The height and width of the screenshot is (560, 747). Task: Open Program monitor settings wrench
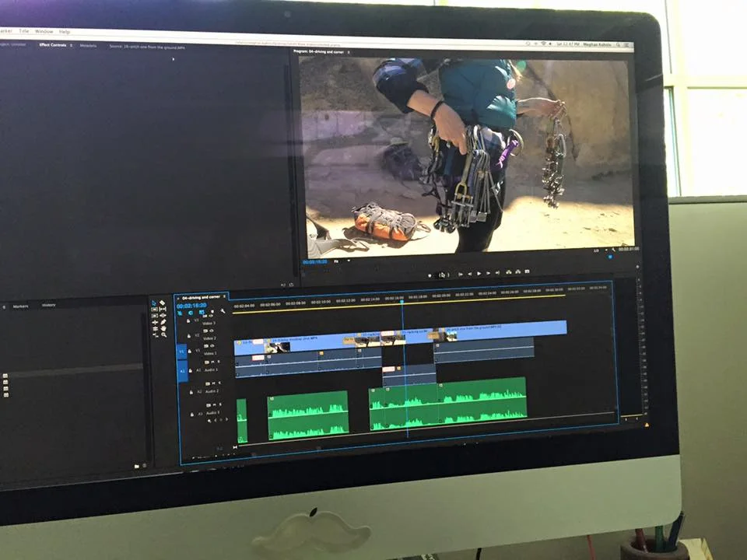[x=614, y=250]
